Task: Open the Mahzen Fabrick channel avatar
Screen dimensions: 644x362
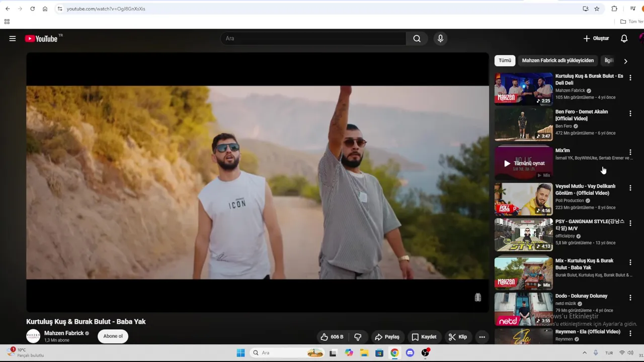Action: [x=33, y=336]
